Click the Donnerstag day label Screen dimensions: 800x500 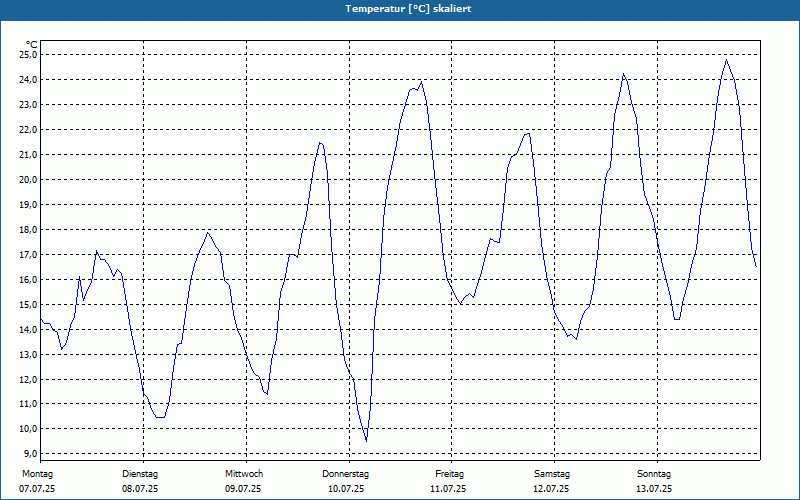point(345,474)
